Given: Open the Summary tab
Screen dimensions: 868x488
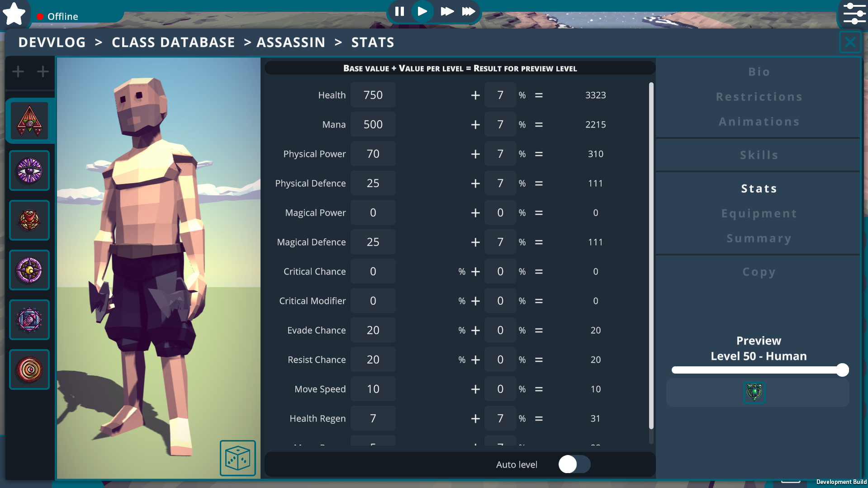Looking at the screenshot, I should click(759, 238).
